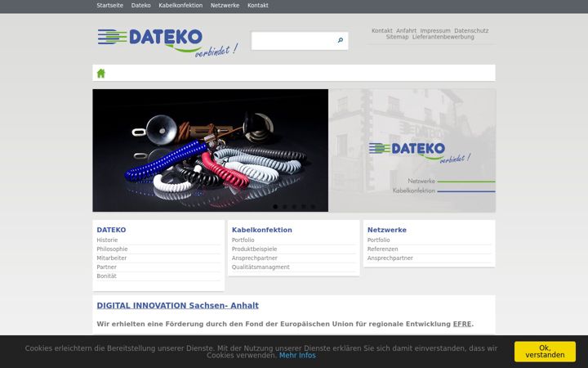Open the Kabelkonfektion section heading
This screenshot has height=368, width=588.
point(262,230)
